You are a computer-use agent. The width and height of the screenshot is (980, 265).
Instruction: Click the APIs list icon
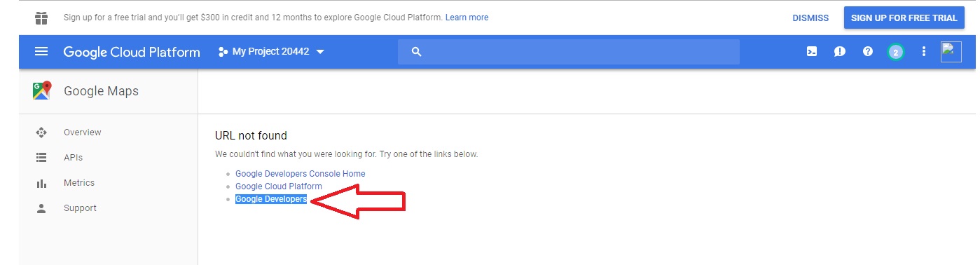pos(41,158)
